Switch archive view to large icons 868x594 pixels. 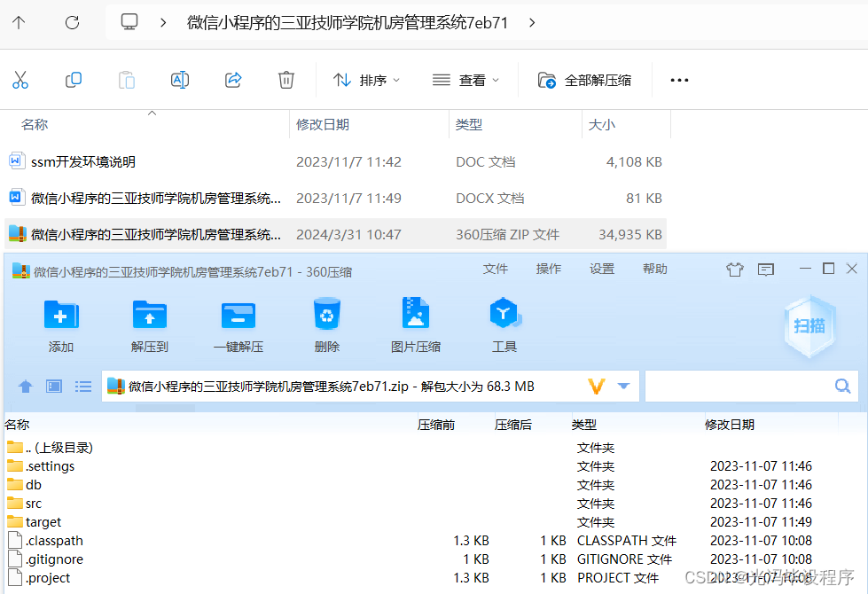(x=53, y=386)
